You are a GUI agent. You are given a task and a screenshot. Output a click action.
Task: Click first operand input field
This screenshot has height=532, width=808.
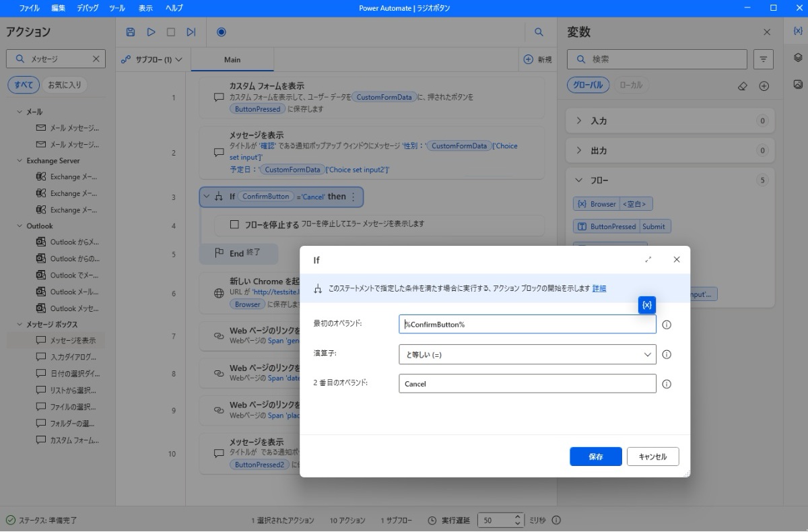pyautogui.click(x=527, y=325)
